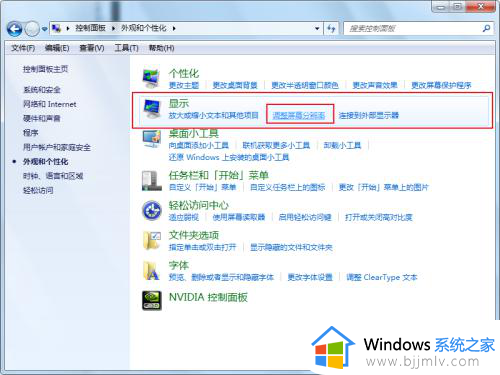Select 外观和个性化 in the sidebar
Screen dimensions: 500x375
[45, 162]
